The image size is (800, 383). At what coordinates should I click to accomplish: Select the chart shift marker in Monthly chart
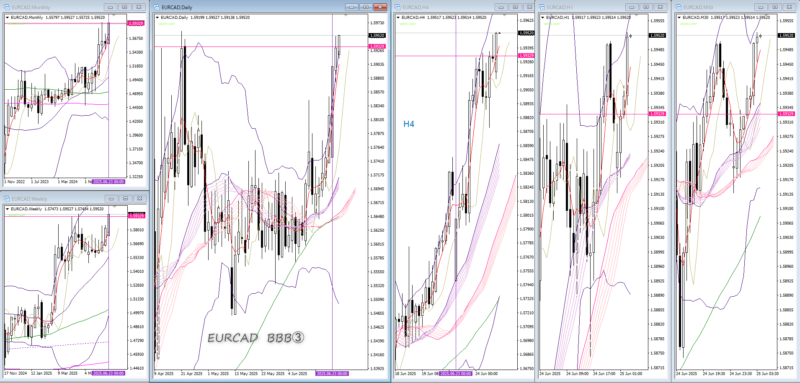pyautogui.click(x=115, y=16)
